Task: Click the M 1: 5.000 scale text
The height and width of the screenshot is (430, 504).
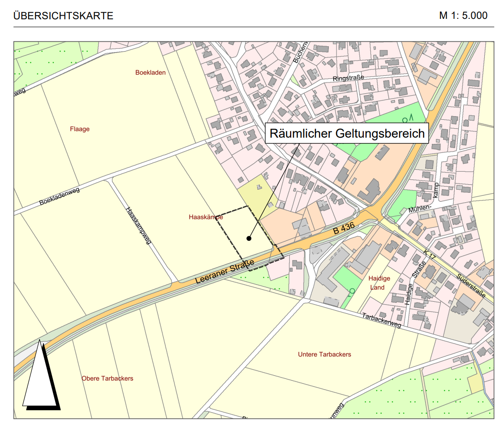Action: pyautogui.click(x=463, y=16)
